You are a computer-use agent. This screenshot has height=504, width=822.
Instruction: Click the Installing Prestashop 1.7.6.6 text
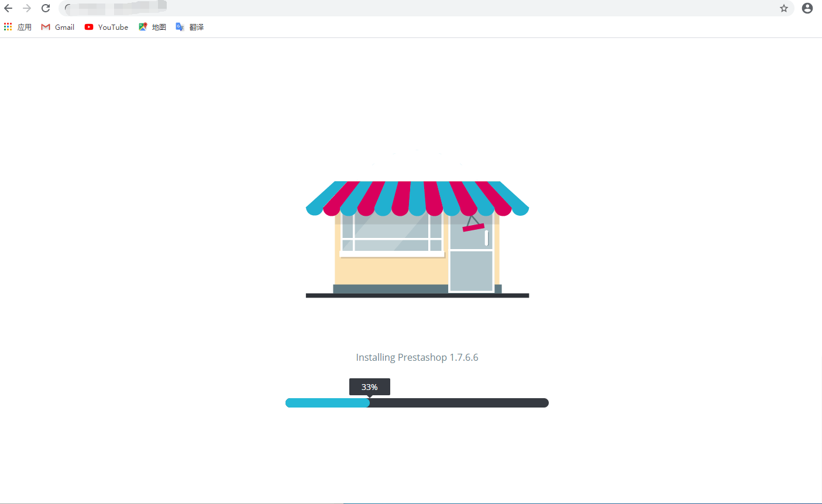tap(417, 357)
